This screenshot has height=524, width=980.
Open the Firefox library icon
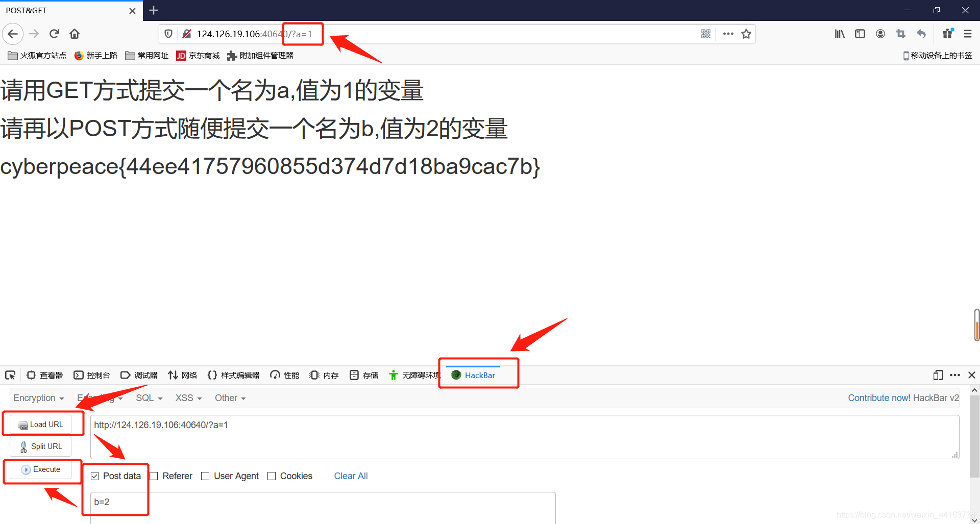pos(840,34)
